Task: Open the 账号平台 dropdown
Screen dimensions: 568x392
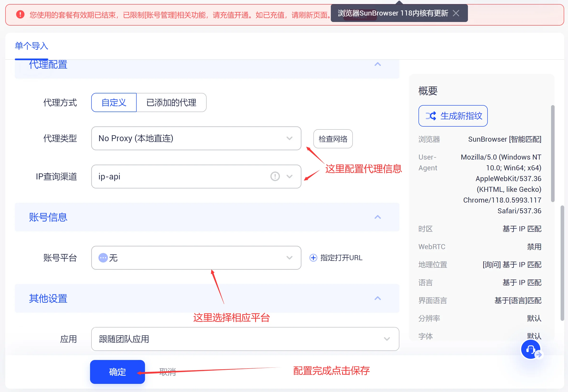Action: click(x=196, y=258)
